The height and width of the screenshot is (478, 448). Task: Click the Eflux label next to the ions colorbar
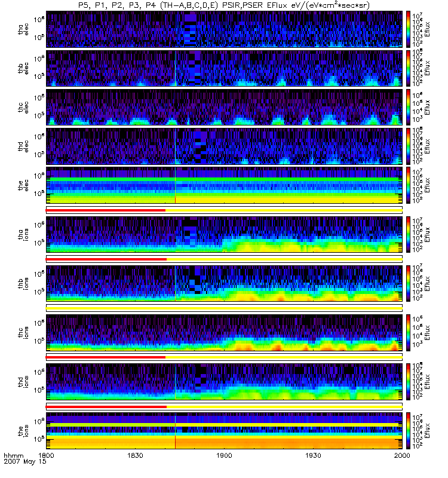pyautogui.click(x=427, y=431)
